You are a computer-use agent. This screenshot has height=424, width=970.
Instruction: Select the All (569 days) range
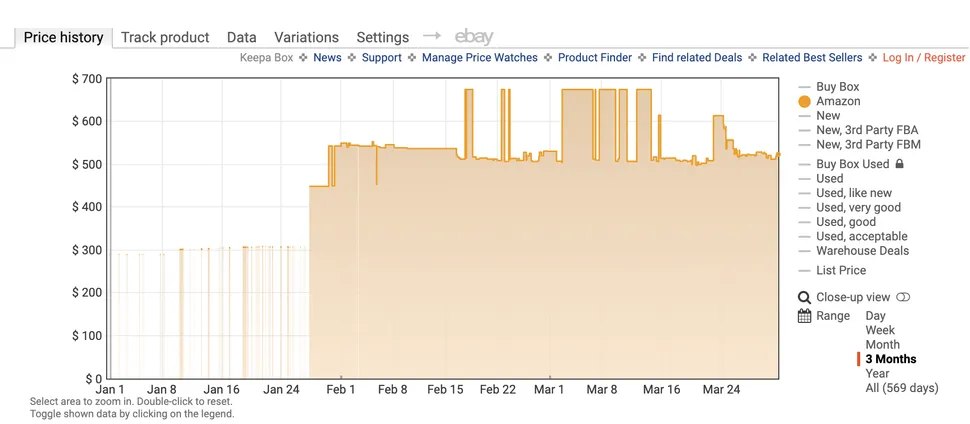point(903,388)
